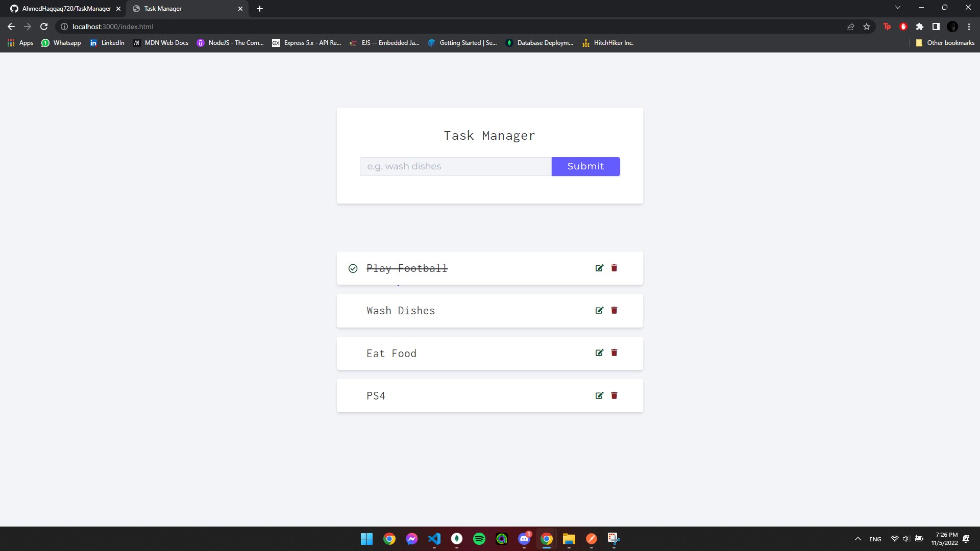Expand the Other bookmarks folder
Viewport: 980px width, 551px height.
945,43
